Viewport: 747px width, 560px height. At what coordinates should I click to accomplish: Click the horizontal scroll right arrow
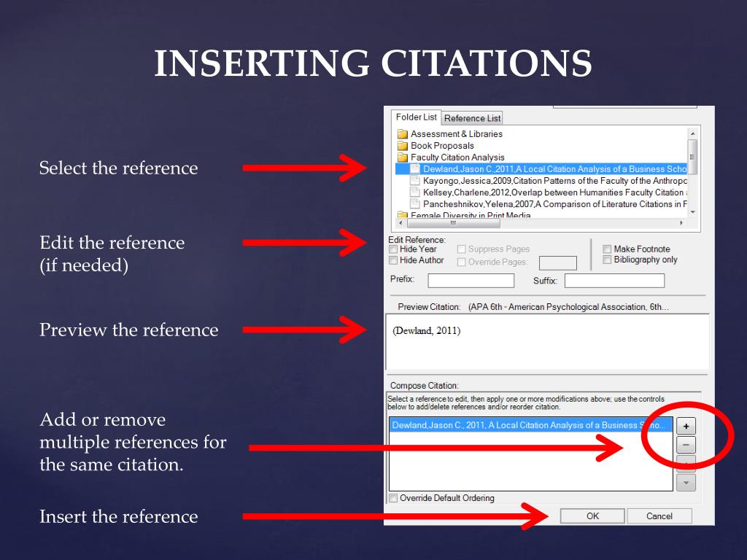click(x=681, y=223)
